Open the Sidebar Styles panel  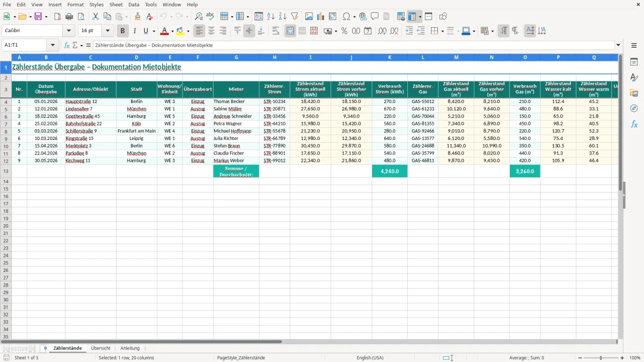634,78
